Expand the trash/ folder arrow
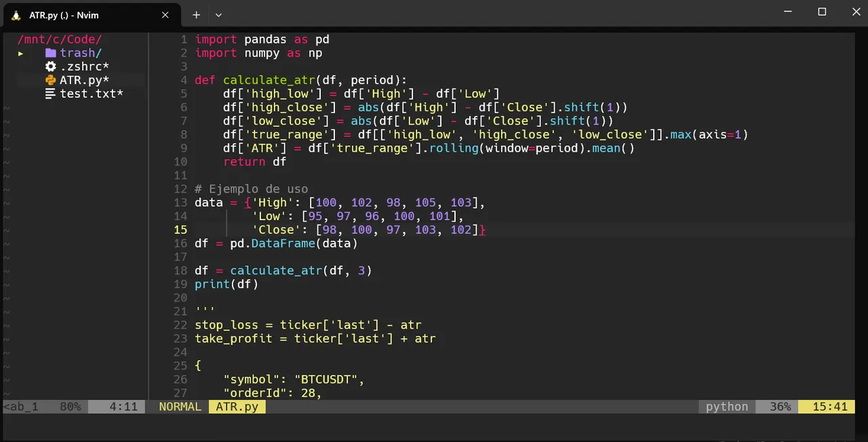868x442 pixels. 20,53
